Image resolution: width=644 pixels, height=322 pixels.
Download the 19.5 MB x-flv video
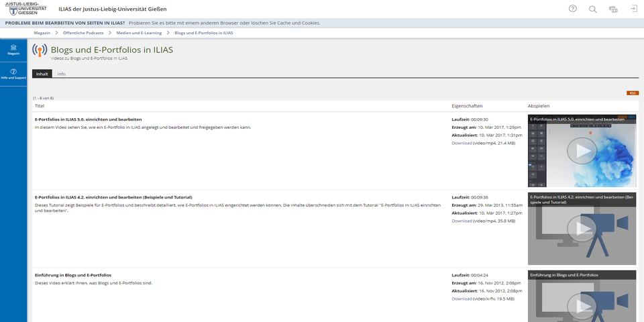coord(462,299)
